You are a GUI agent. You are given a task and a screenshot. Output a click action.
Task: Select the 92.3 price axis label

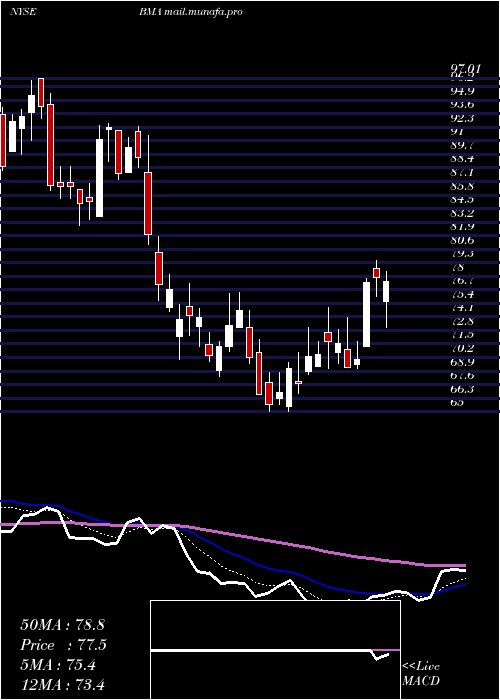click(462, 118)
